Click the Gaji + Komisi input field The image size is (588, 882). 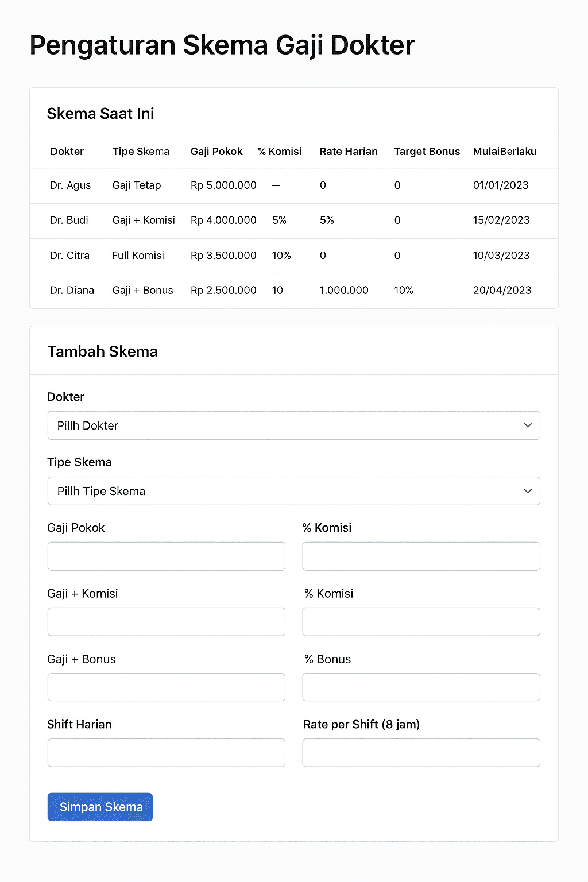166,622
